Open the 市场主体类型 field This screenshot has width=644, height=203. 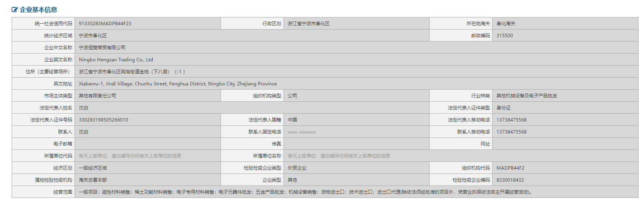tap(148, 96)
